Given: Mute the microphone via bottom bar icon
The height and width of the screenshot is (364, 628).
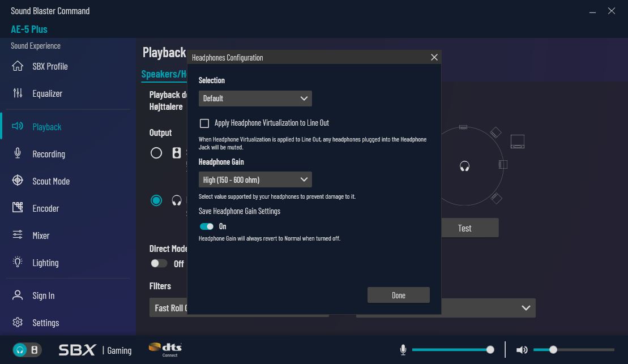Looking at the screenshot, I should click(x=403, y=350).
